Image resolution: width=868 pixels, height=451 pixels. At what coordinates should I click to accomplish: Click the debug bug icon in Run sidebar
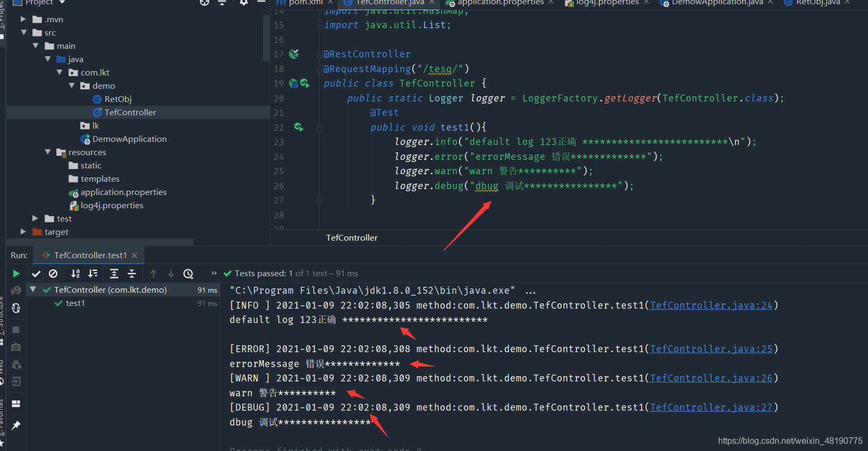[16, 364]
